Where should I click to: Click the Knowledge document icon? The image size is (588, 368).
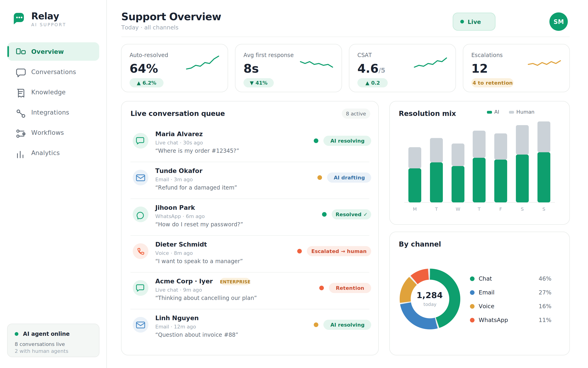point(21,93)
